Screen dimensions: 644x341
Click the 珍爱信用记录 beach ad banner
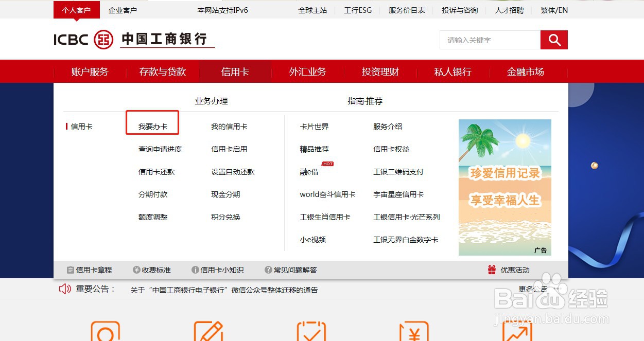(505, 187)
